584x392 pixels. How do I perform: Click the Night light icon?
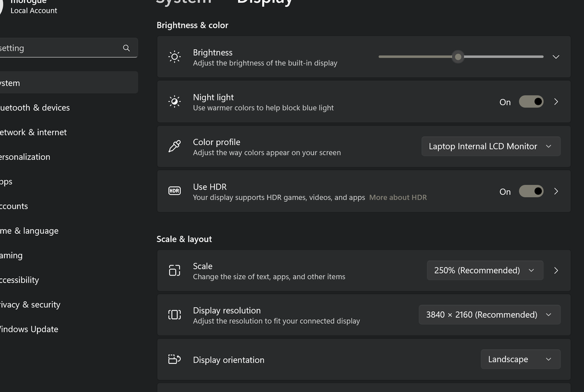click(x=174, y=102)
